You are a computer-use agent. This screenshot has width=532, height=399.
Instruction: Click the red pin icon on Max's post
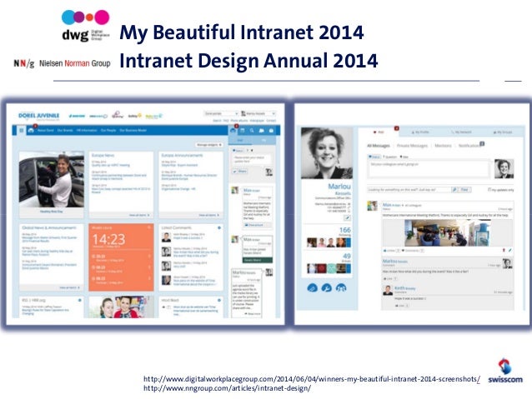504,251
